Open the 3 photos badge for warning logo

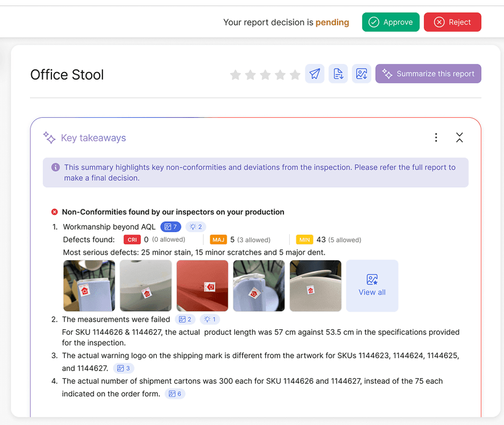[x=123, y=368]
